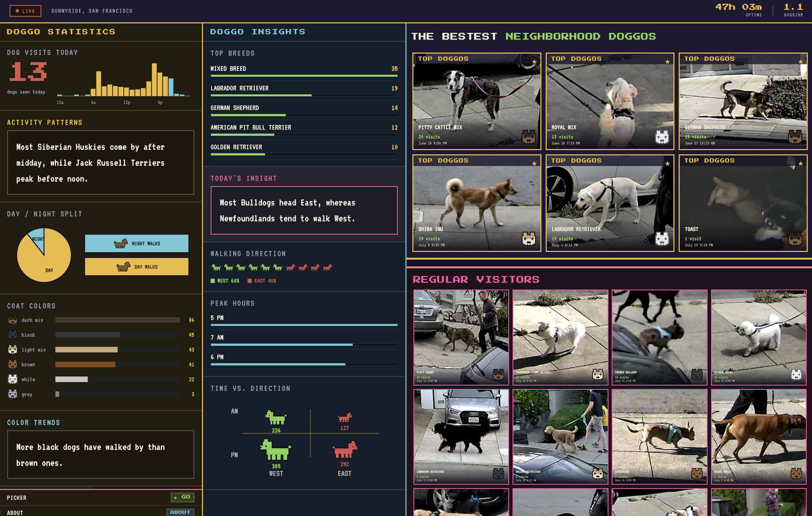This screenshot has height=516, width=812.
Task: Click the dog face icon on Bichon Frise card
Action: coord(796,374)
